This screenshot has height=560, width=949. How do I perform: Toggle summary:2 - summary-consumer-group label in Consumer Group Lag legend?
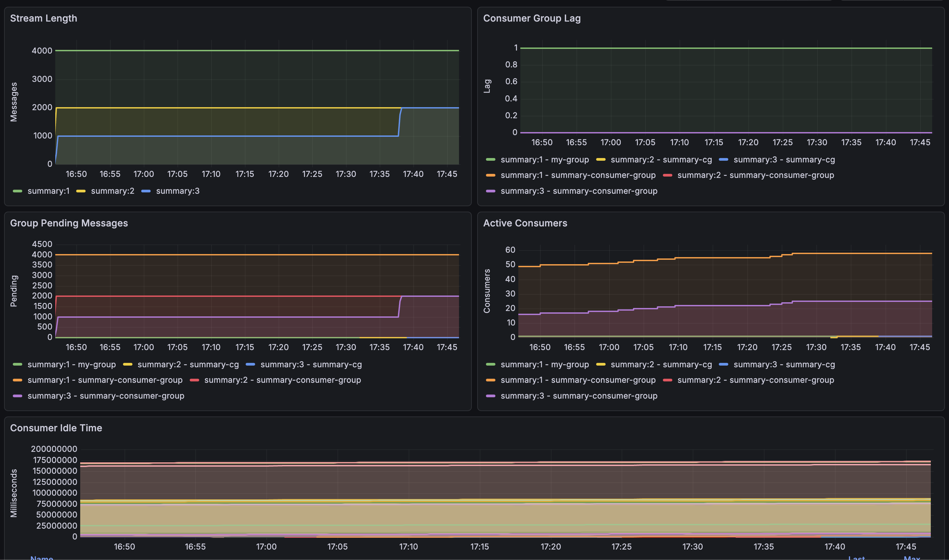[x=756, y=175]
